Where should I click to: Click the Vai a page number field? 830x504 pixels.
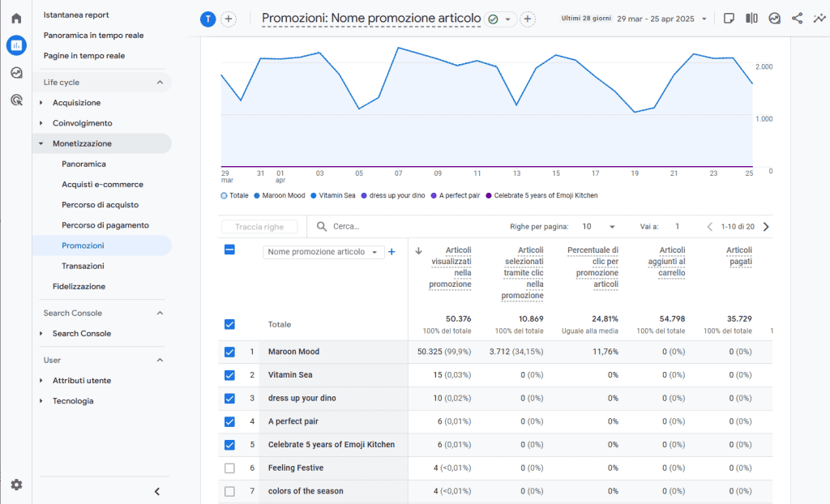[x=677, y=227]
